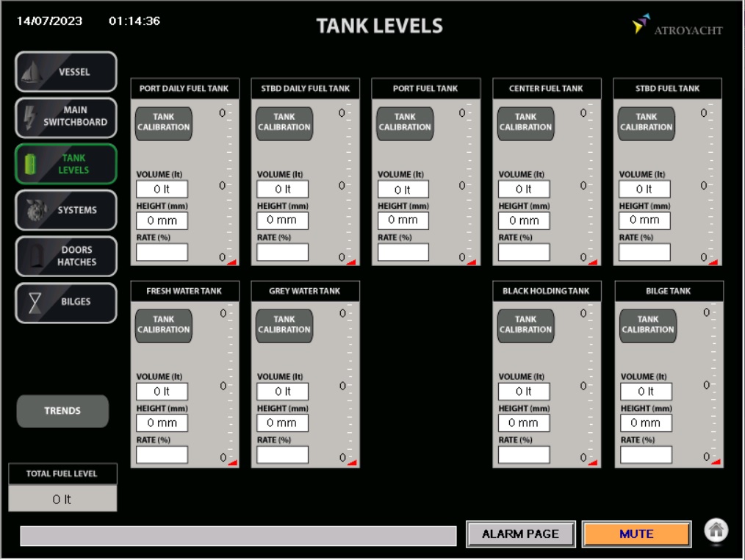Screen dimensions: 745x560
Task: Calibrate the Fresh Water Tank
Action: pos(163,326)
